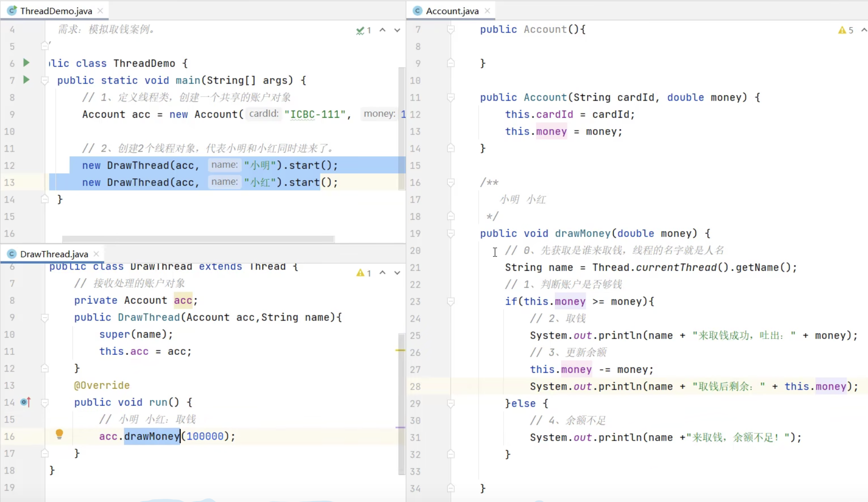Run main method from gutter arrow
868x502 pixels.
[x=26, y=80]
